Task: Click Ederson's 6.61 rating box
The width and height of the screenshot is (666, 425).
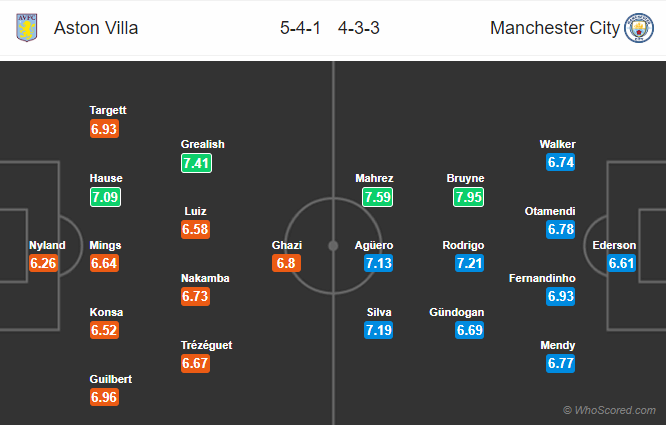Action: coord(621,263)
